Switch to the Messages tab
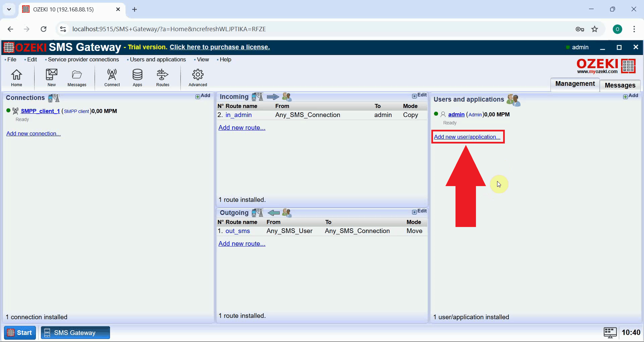This screenshot has height=342, width=644. point(620,85)
